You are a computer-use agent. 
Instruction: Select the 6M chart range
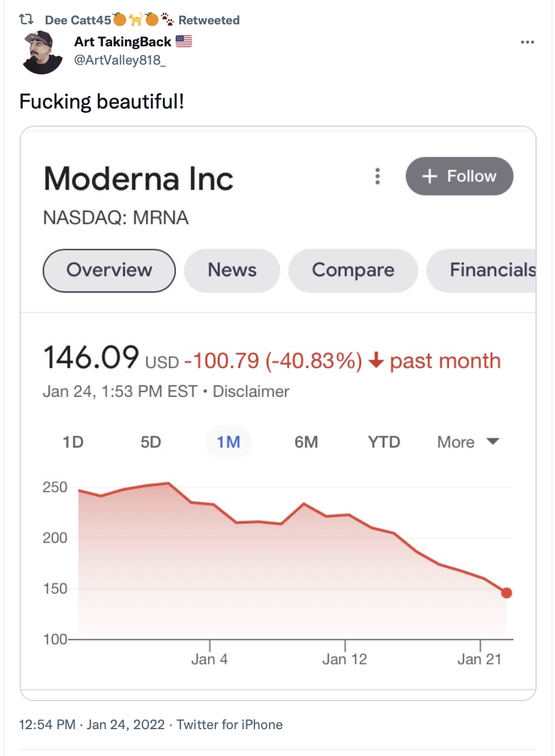pos(306,442)
